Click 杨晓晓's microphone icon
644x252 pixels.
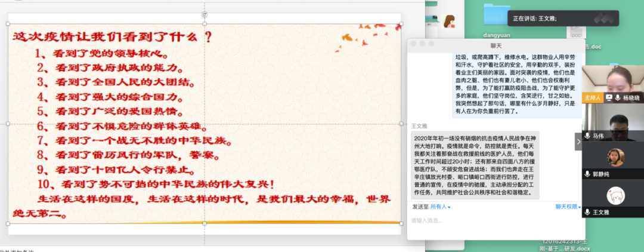pos(618,97)
